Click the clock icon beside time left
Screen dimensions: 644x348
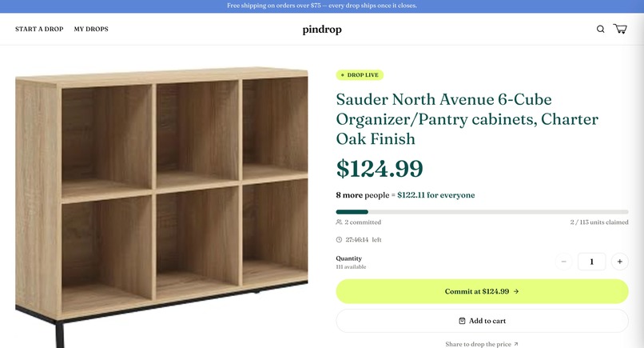pyautogui.click(x=339, y=239)
